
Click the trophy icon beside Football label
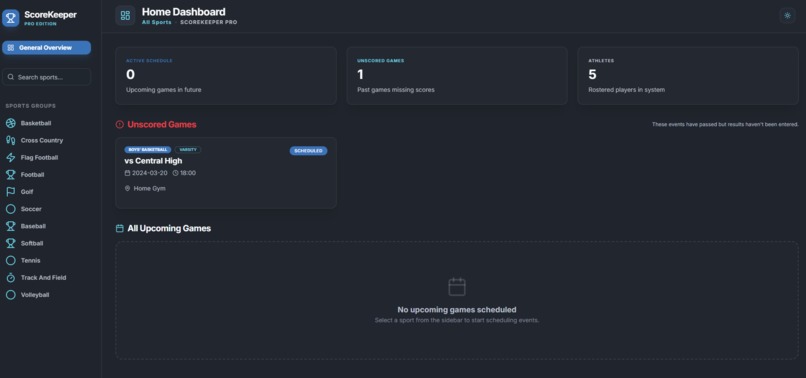click(x=10, y=175)
